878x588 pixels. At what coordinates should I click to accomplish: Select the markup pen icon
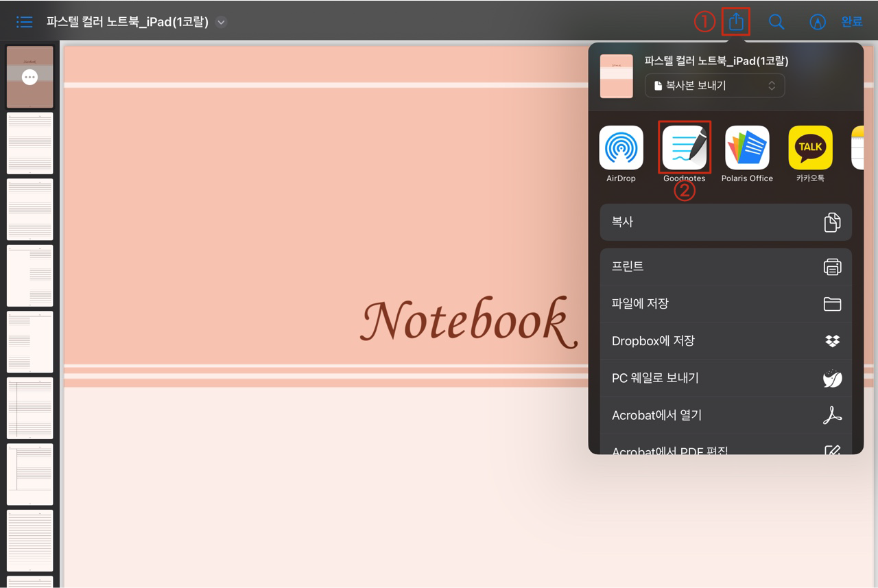click(x=817, y=22)
